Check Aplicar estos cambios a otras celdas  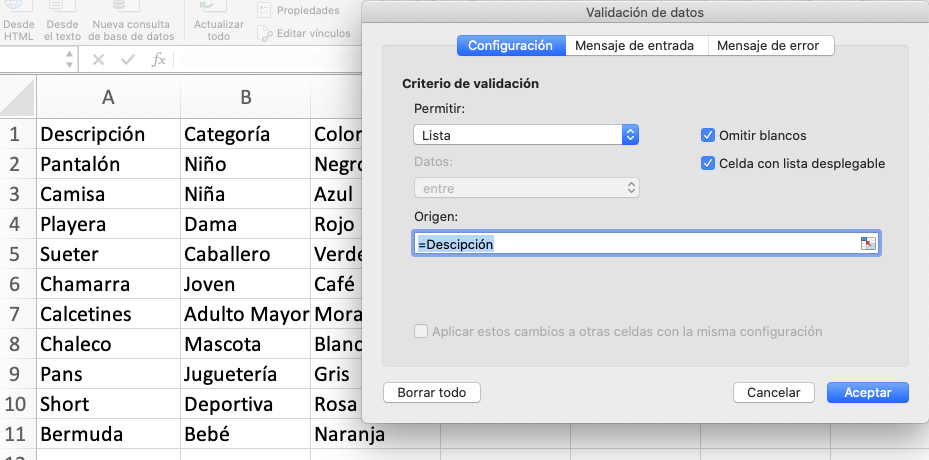(x=421, y=331)
